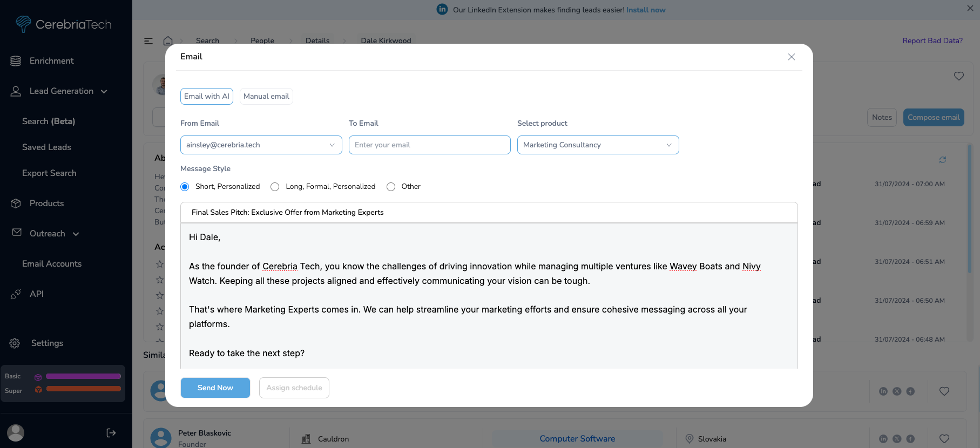This screenshot has height=448, width=980.
Task: Close the Email dialog
Action: [792, 57]
